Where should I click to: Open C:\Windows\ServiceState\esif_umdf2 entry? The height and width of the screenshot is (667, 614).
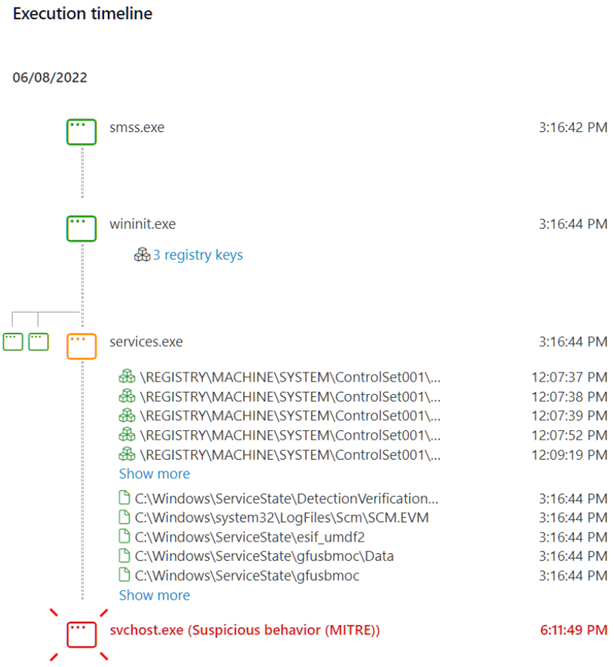250,537
